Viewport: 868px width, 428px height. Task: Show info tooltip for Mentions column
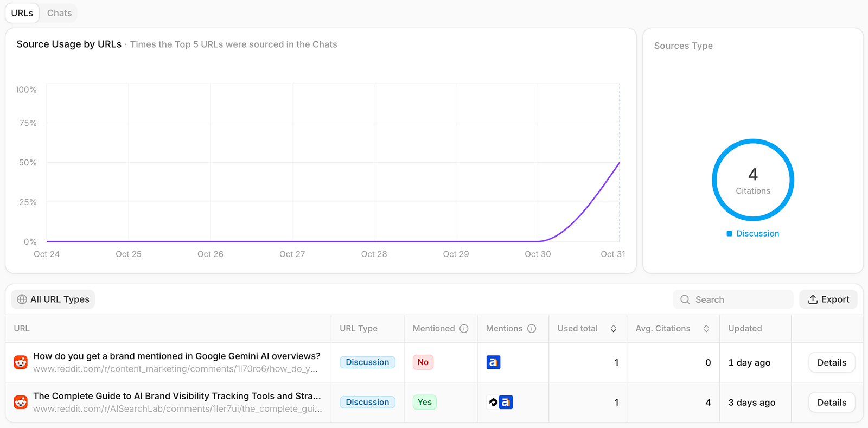[x=532, y=329]
